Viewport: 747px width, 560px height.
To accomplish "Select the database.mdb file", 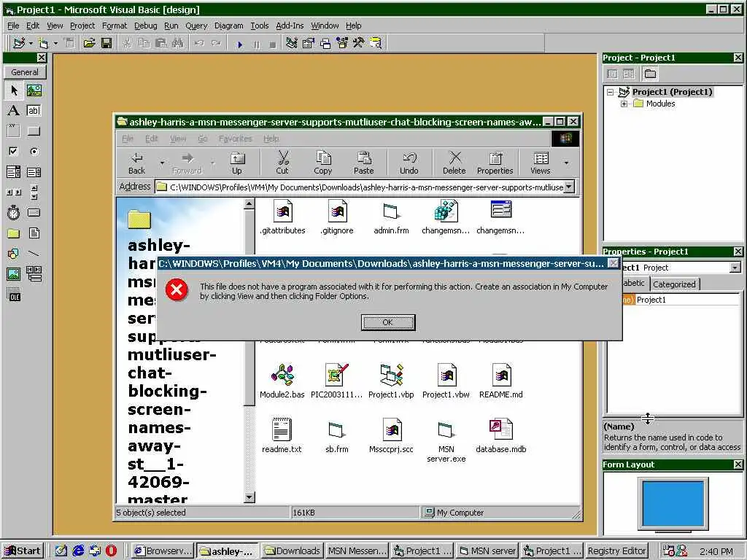I will click(500, 435).
